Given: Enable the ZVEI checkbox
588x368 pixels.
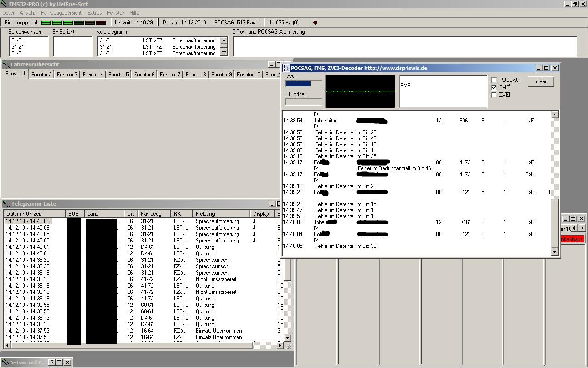Looking at the screenshot, I should click(494, 95).
